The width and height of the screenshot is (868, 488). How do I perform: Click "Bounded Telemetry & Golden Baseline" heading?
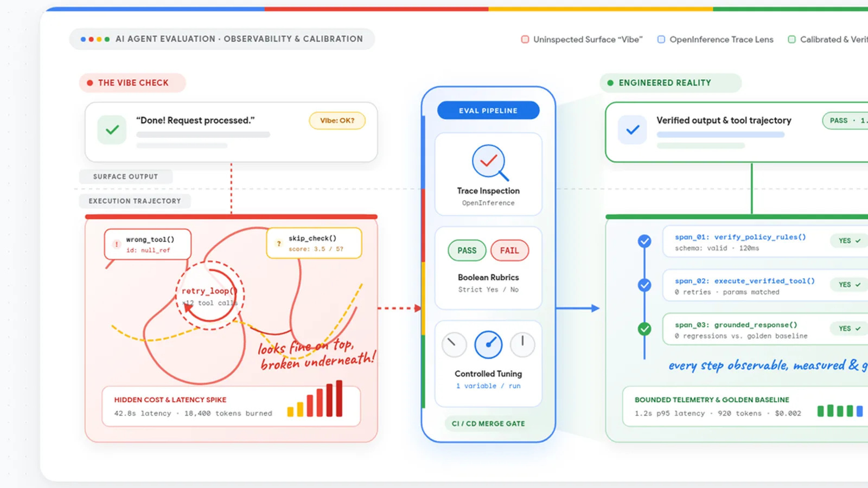(712, 400)
